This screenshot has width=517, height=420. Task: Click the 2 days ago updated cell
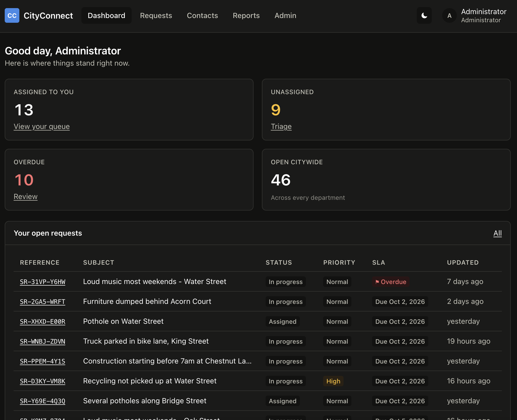465,302
